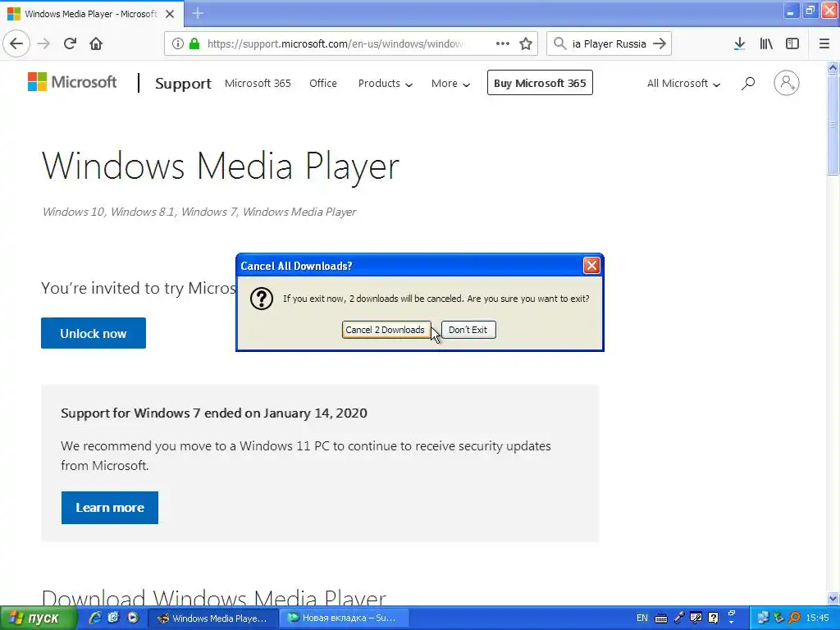Screen dimensions: 840x630
Task: Open the downloads arrow panel
Action: (739, 43)
